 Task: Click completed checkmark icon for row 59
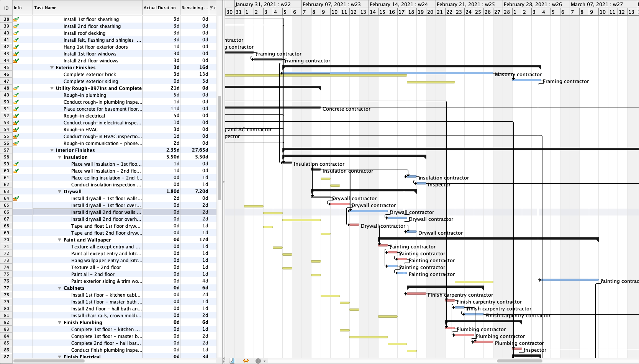click(x=16, y=164)
